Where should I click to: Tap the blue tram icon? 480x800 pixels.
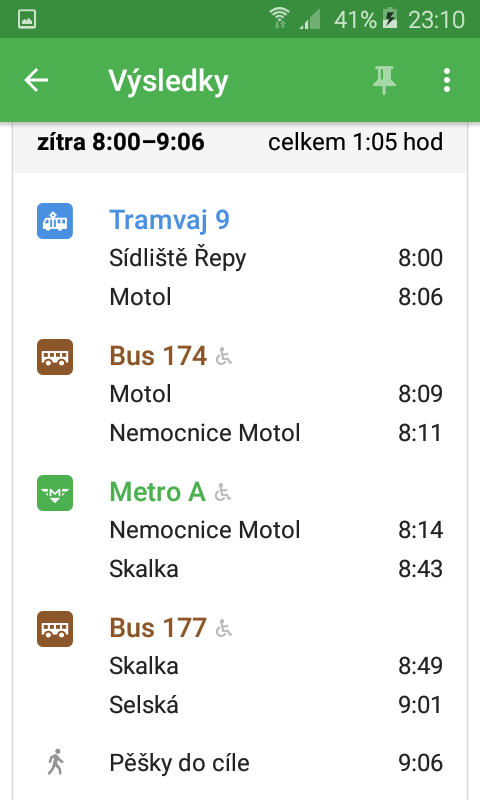(x=55, y=221)
